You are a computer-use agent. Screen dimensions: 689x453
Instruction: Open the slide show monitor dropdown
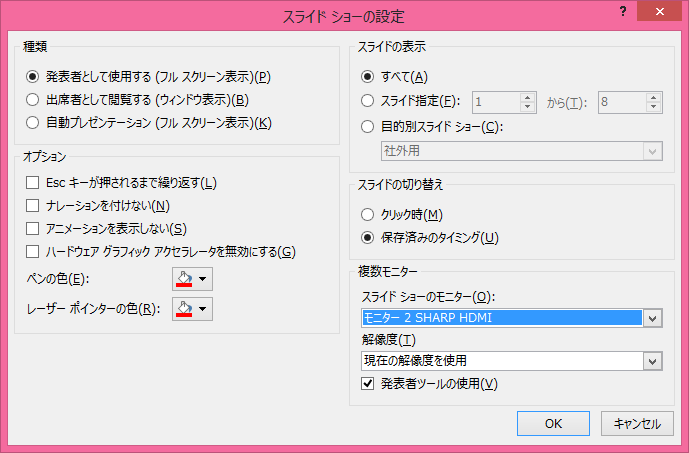tap(654, 318)
